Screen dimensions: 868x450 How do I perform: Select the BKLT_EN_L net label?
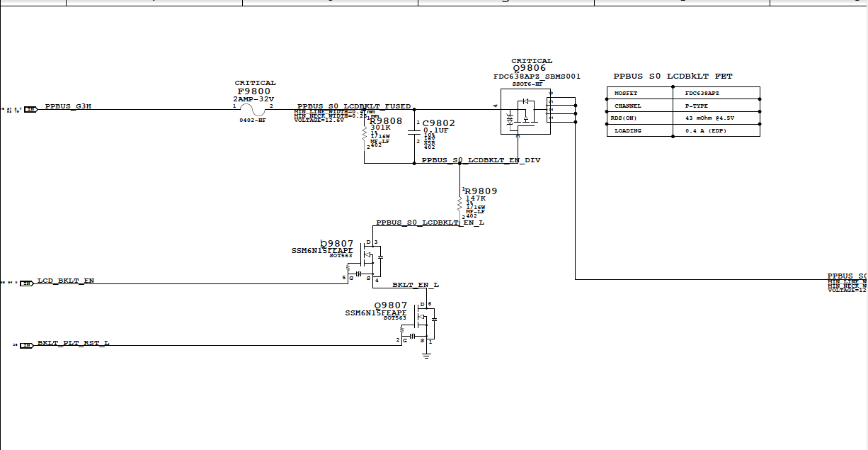coord(416,285)
